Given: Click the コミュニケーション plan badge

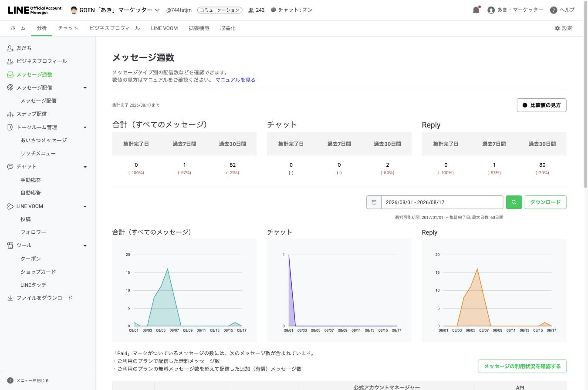Looking at the screenshot, I should [x=220, y=10].
